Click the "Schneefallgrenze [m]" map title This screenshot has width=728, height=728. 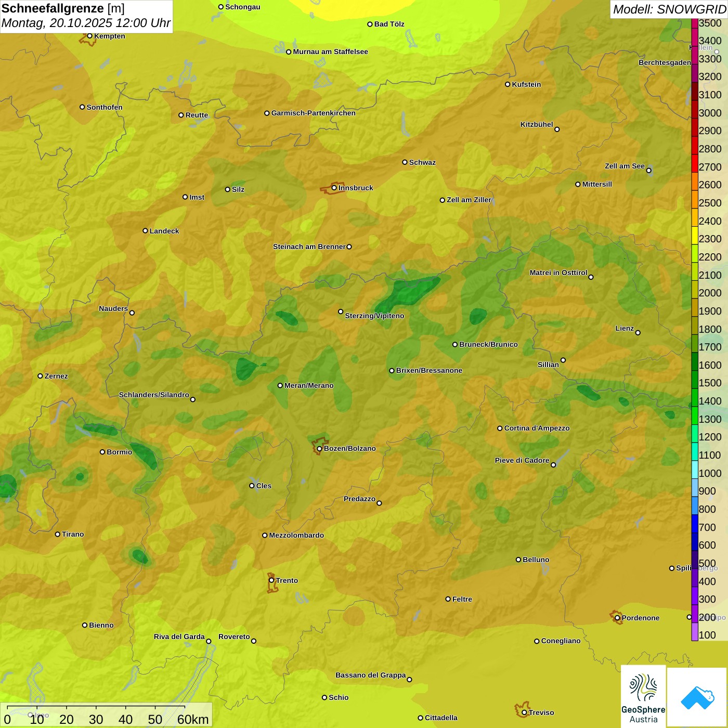coord(63,8)
